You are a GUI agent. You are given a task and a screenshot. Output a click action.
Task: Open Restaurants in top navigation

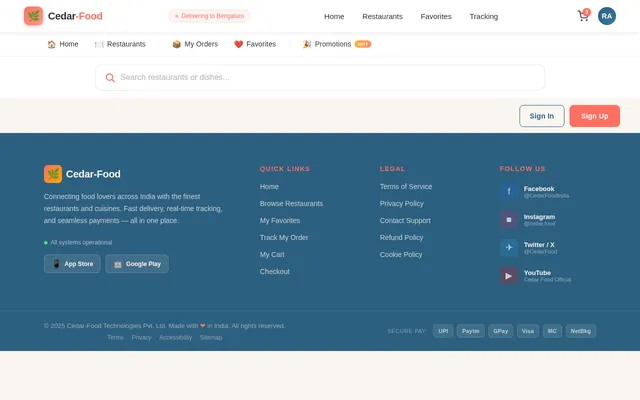(x=382, y=16)
